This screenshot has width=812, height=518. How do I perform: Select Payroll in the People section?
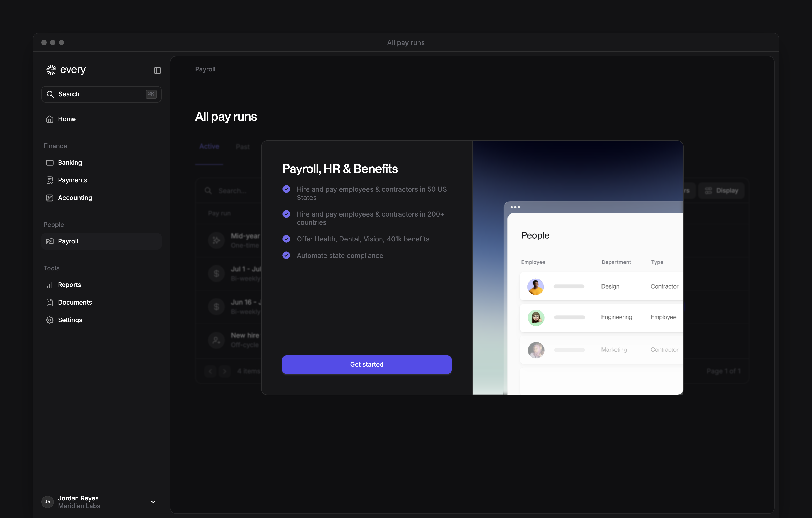click(101, 241)
